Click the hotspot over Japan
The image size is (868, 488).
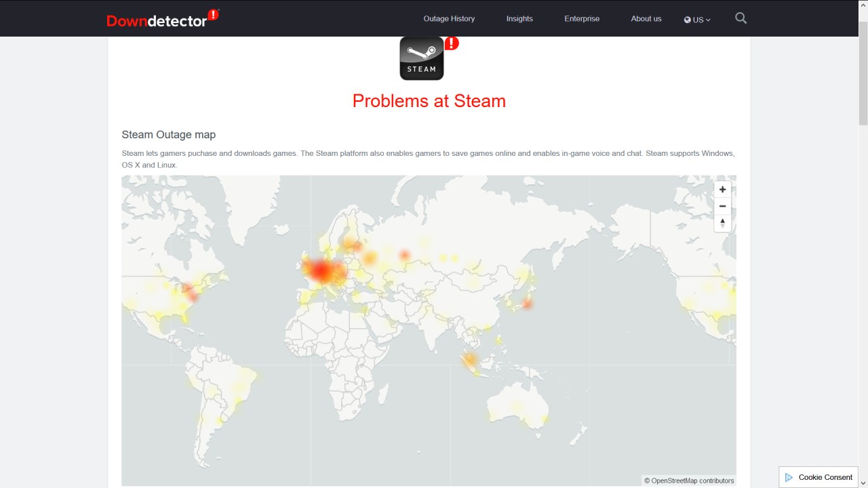pos(527,304)
